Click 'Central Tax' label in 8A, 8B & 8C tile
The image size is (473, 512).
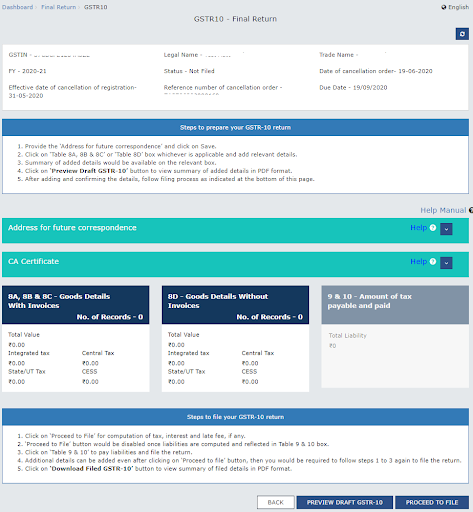pyautogui.click(x=98, y=353)
